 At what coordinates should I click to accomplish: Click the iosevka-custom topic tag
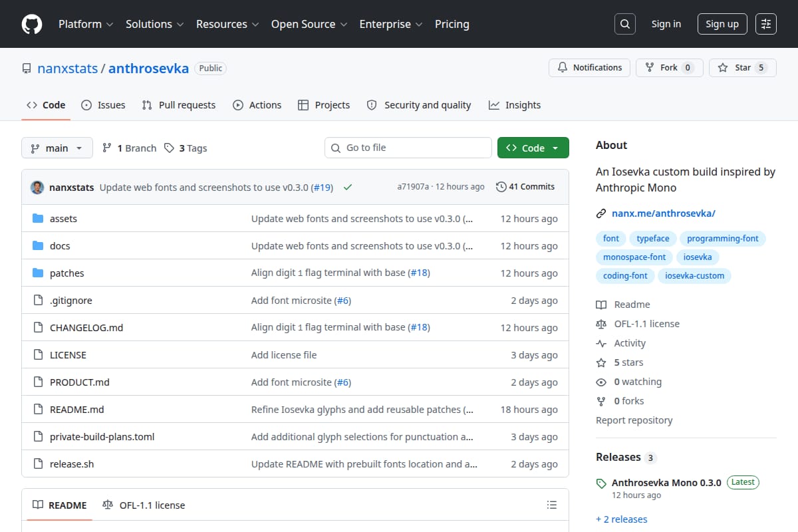[x=695, y=276]
